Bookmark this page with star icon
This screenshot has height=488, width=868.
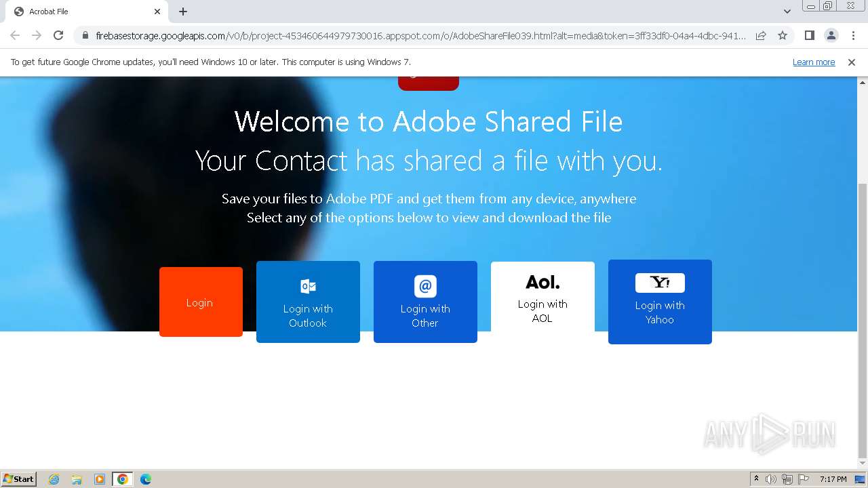tap(783, 35)
